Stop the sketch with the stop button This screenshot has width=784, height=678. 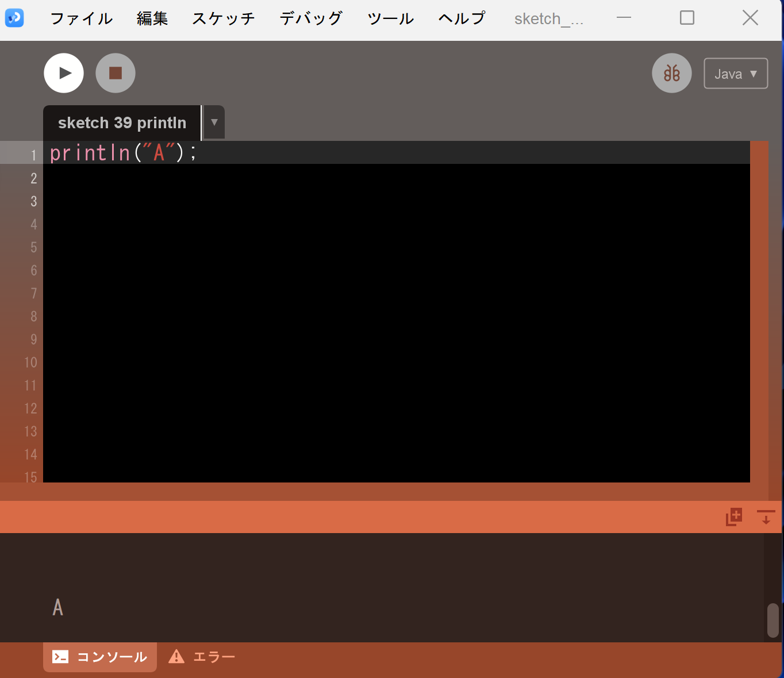(x=115, y=73)
